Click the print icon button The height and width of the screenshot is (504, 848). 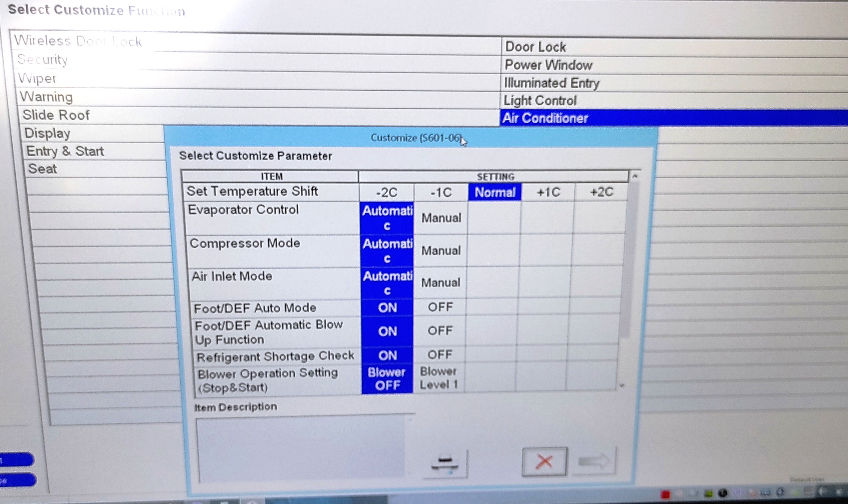(x=445, y=464)
